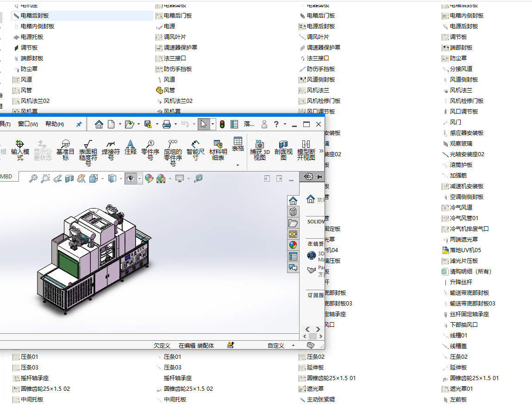532x407 pixels.
Task: Click back arrow in task pane
Action: click(307, 329)
